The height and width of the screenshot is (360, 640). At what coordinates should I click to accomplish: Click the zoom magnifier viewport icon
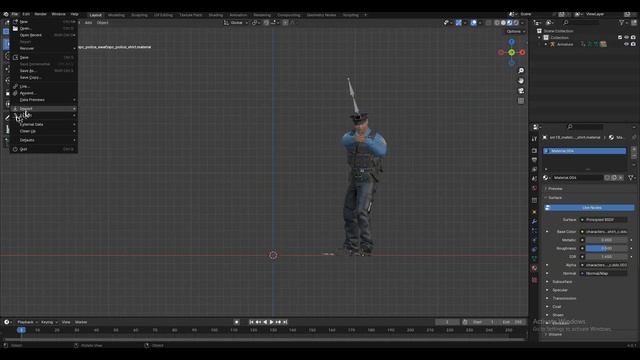pos(521,71)
